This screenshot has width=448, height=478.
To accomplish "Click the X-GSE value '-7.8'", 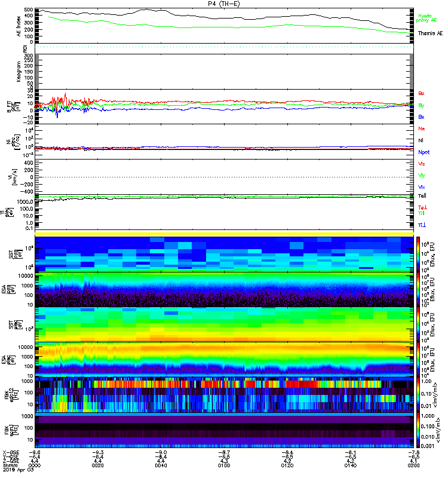I will (413, 452).
